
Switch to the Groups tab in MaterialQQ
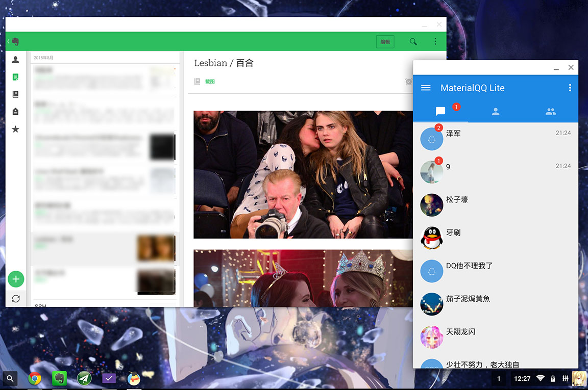tap(550, 112)
